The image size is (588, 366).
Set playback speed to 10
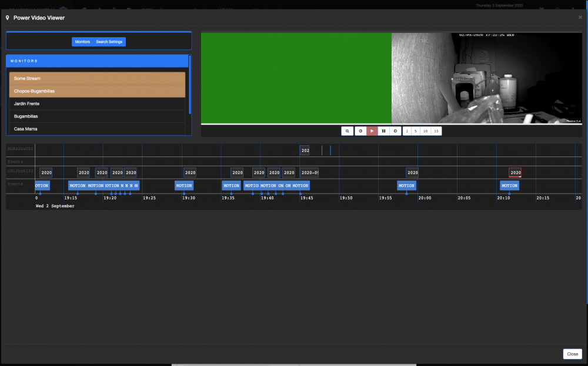pyautogui.click(x=425, y=131)
